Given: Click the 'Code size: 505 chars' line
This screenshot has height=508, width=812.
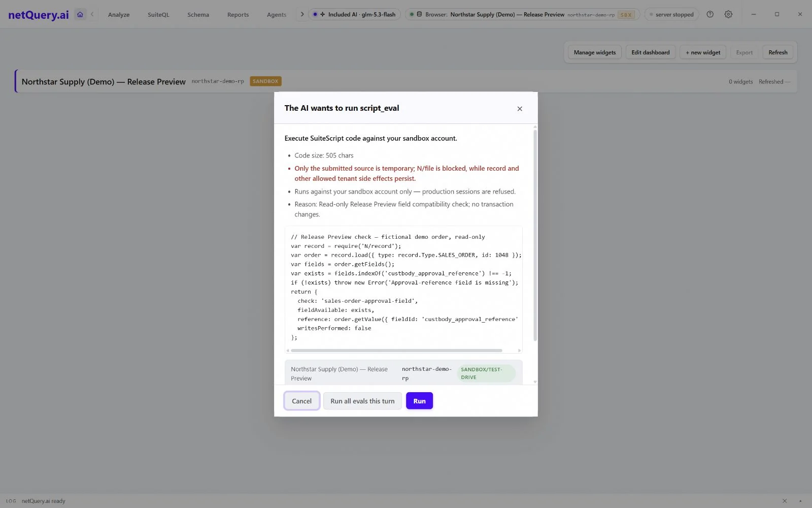Looking at the screenshot, I should click(324, 155).
